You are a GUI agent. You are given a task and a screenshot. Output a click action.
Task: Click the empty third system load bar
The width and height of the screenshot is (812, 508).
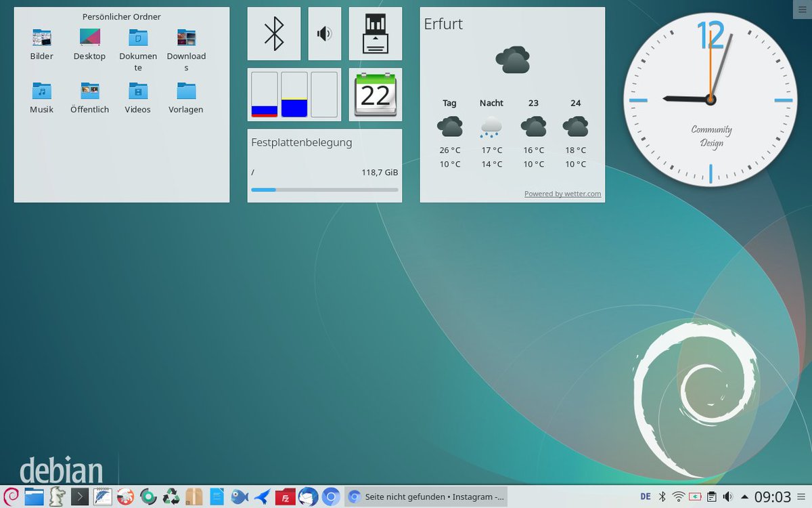tap(324, 95)
